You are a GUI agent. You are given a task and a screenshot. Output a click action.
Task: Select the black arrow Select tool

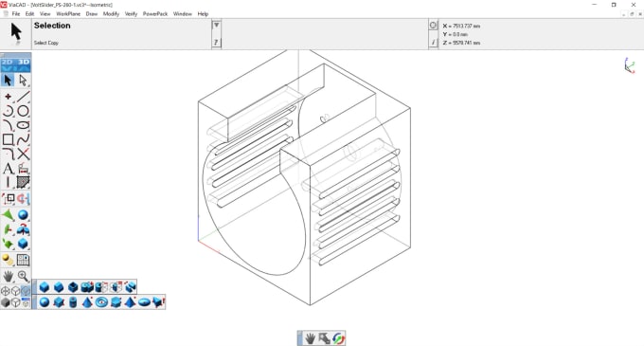click(8, 81)
